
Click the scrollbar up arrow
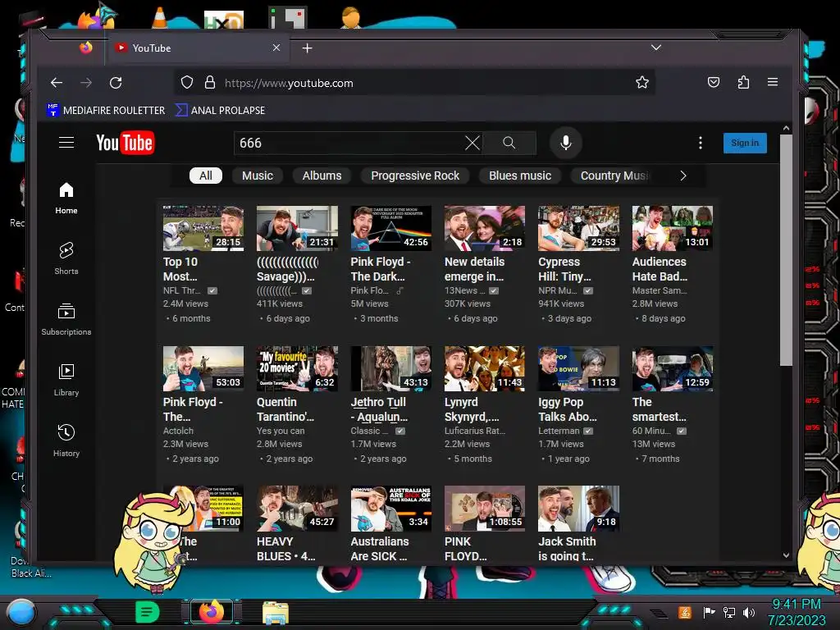786,128
